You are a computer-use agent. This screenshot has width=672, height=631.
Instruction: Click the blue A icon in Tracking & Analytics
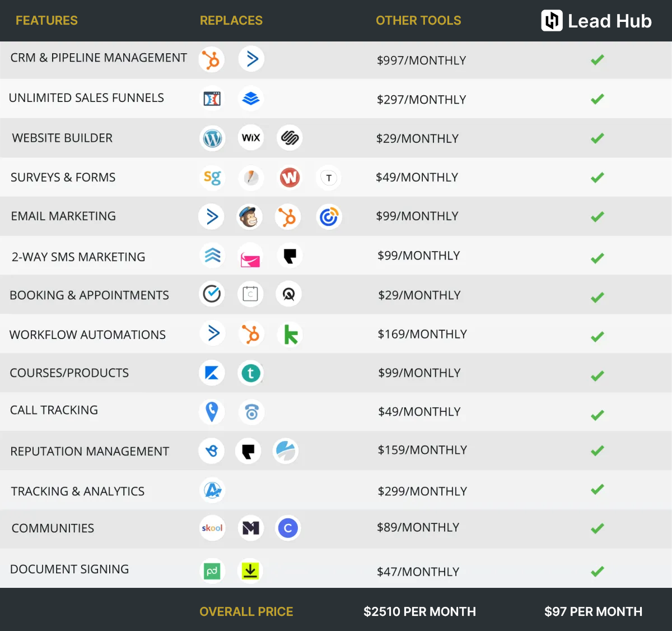(212, 490)
